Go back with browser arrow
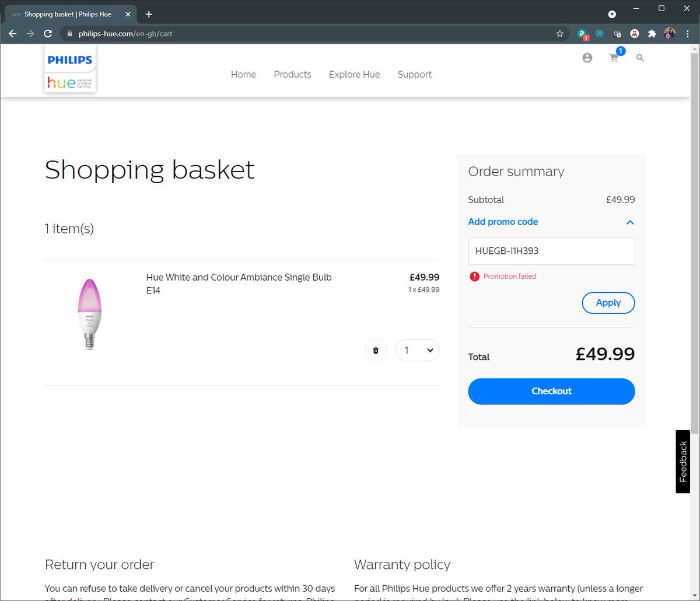 click(x=13, y=34)
